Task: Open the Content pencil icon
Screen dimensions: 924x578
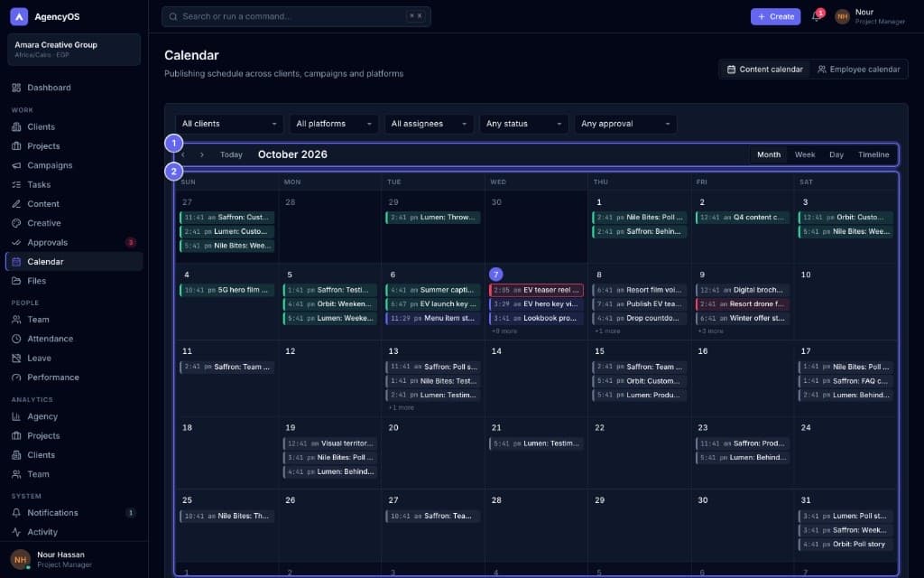Action: 16,204
